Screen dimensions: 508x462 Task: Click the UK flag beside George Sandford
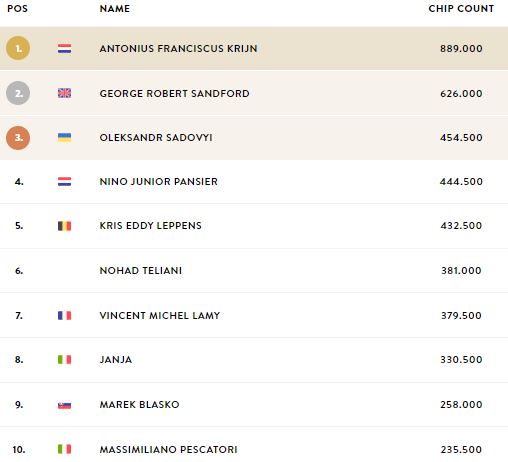[x=64, y=93]
